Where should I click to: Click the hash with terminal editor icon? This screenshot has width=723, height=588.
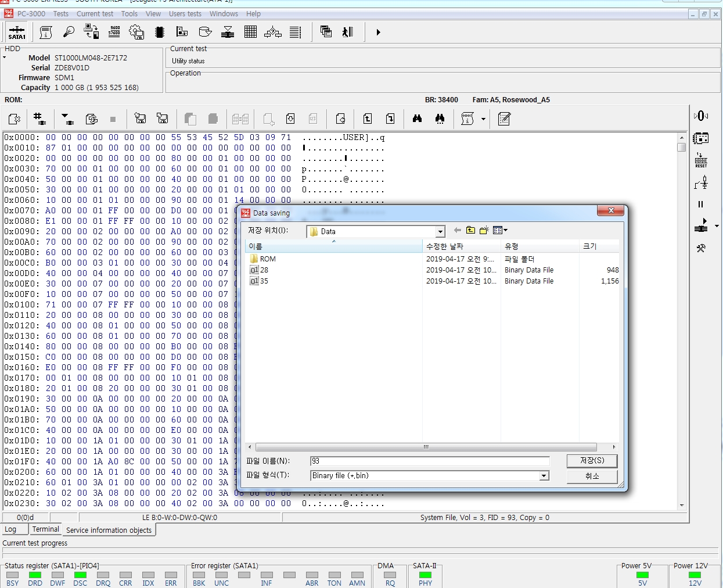pos(39,119)
